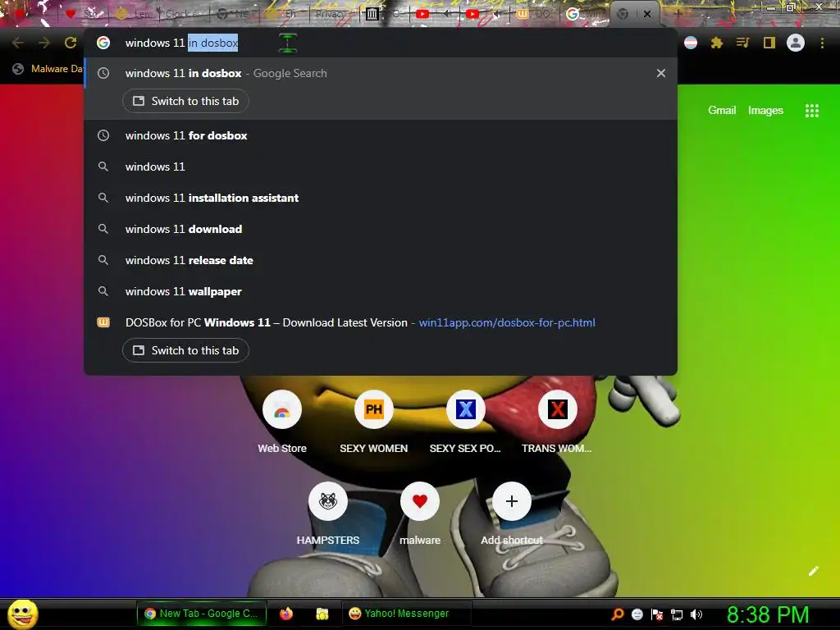Select 'windows 11 in dosbox' Google Search row

pos(381,73)
